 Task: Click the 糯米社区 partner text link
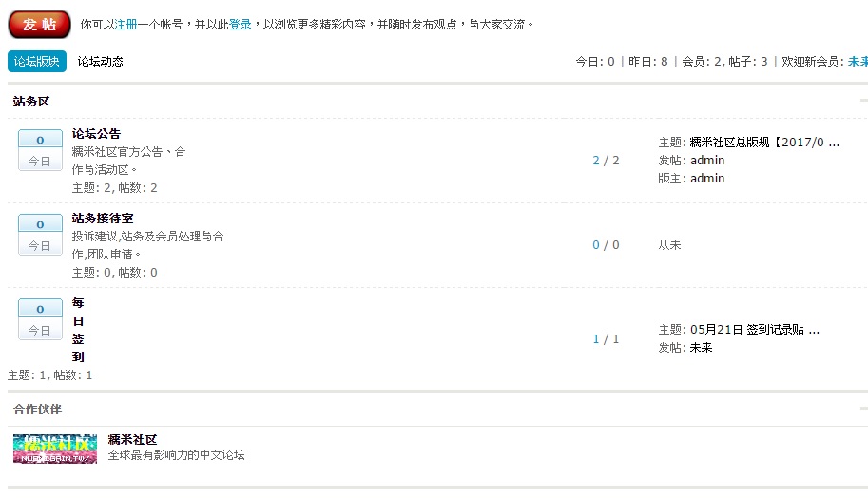coord(132,440)
